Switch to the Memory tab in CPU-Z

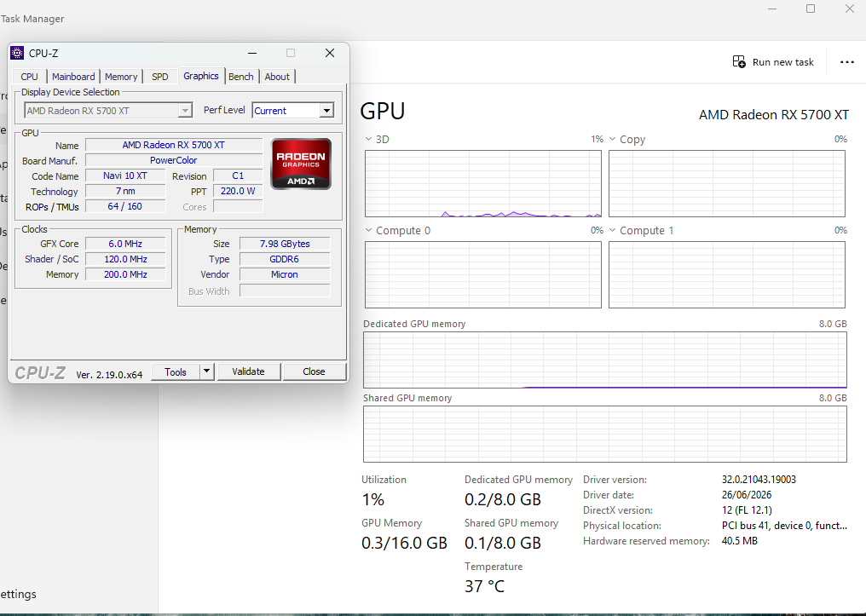[121, 77]
